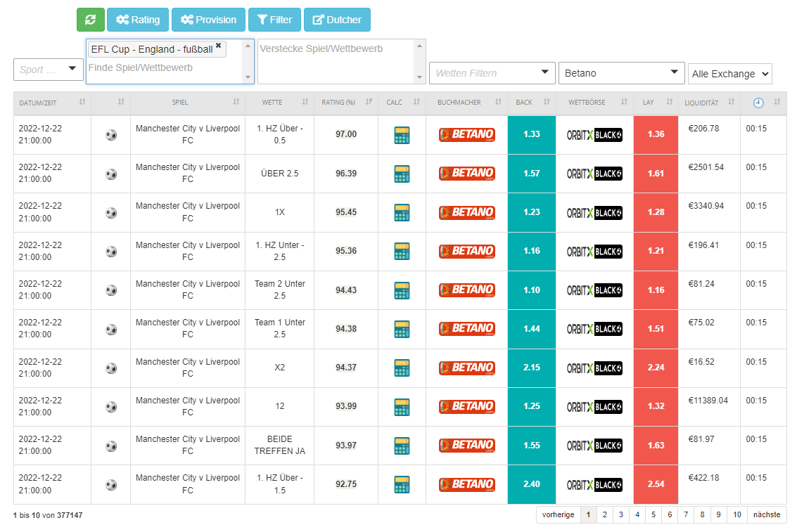Open calculator for 1. HZ Über - 1.5
804x532 pixels.
point(402,484)
